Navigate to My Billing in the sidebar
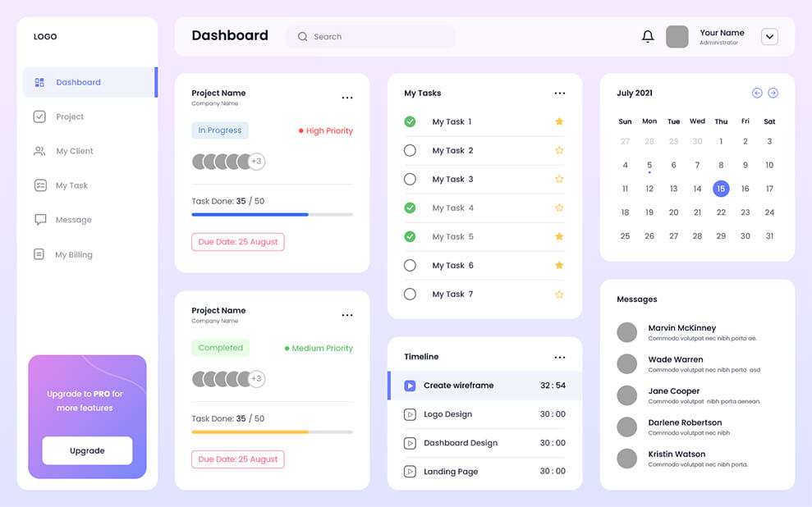Viewport: 812px width, 507px height. click(x=73, y=254)
